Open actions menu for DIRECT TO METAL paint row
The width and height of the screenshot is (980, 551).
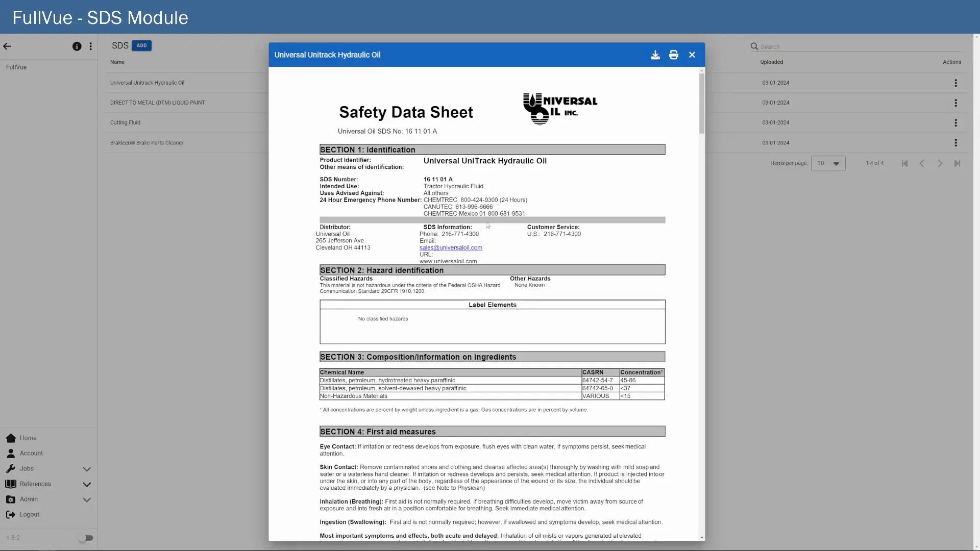pyautogui.click(x=955, y=103)
